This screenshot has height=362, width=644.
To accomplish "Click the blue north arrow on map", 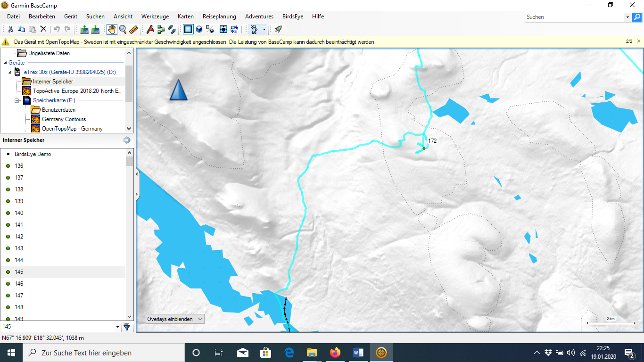I will 178,90.
